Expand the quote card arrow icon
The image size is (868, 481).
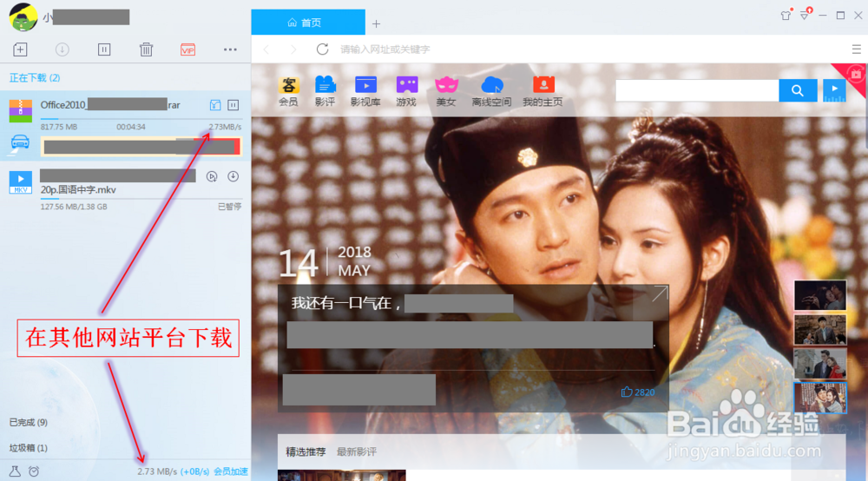click(660, 294)
